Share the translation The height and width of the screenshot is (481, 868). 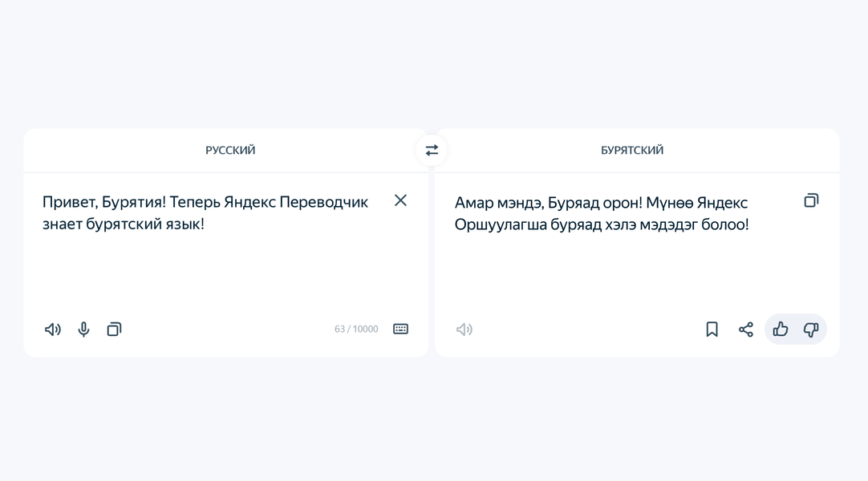[x=746, y=329]
